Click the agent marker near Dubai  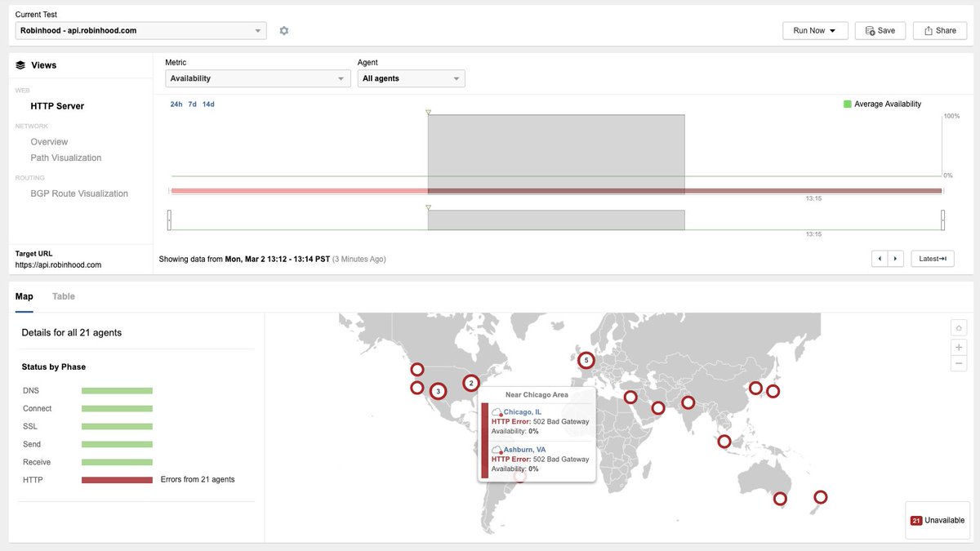click(658, 408)
